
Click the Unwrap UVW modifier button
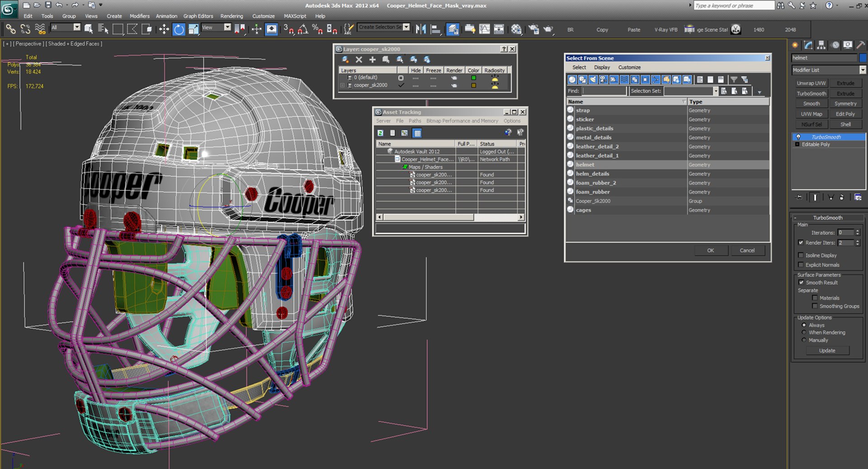[811, 83]
